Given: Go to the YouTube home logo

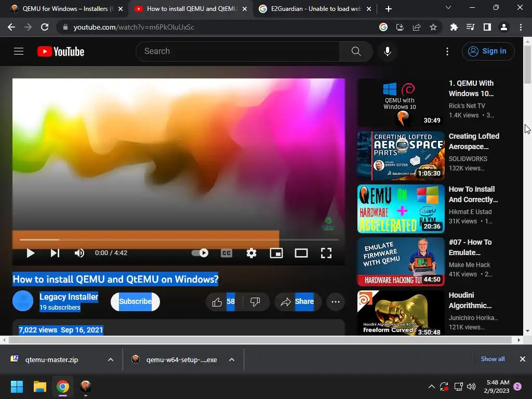Looking at the screenshot, I should [x=61, y=51].
